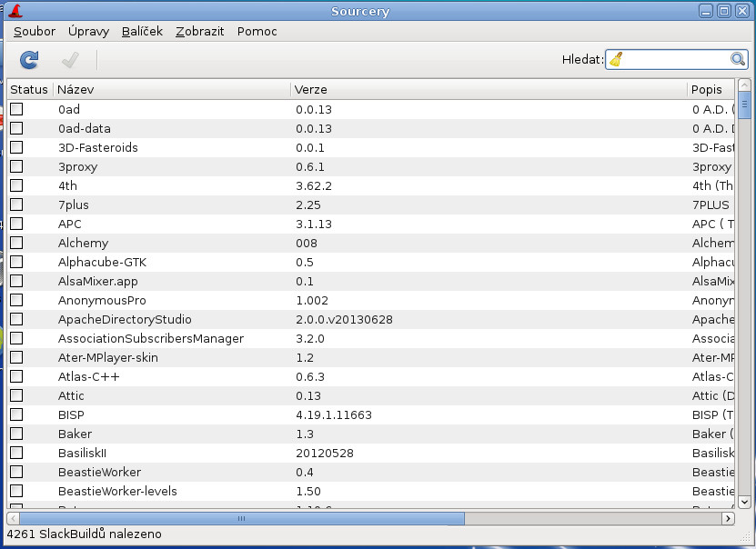Click the broom clear icon in search
This screenshot has width=756, height=549.
[x=617, y=59]
